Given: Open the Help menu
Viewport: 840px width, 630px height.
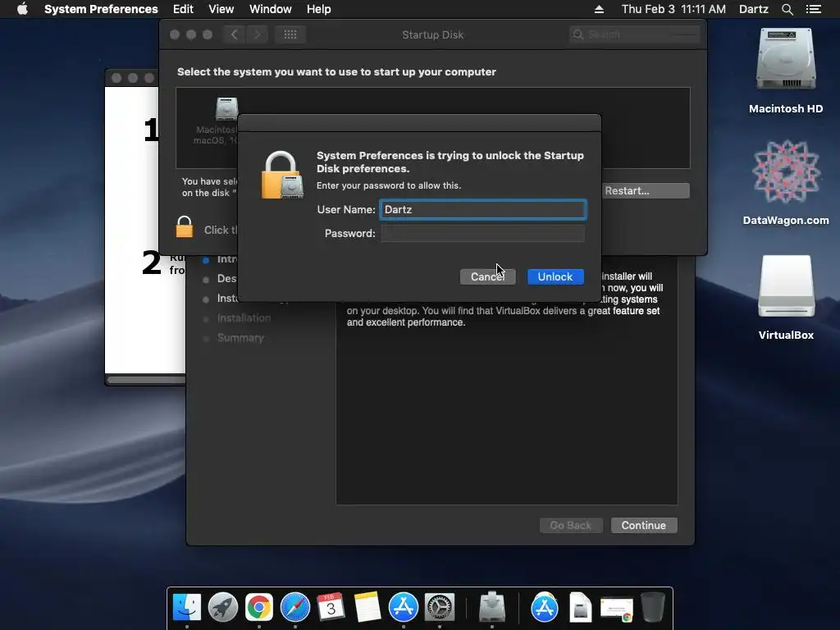Looking at the screenshot, I should pyautogui.click(x=319, y=9).
